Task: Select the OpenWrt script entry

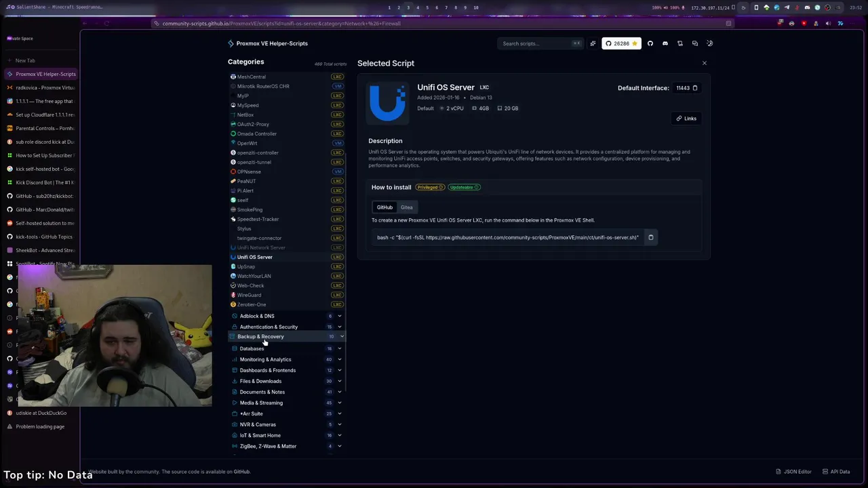Action: (x=288, y=143)
